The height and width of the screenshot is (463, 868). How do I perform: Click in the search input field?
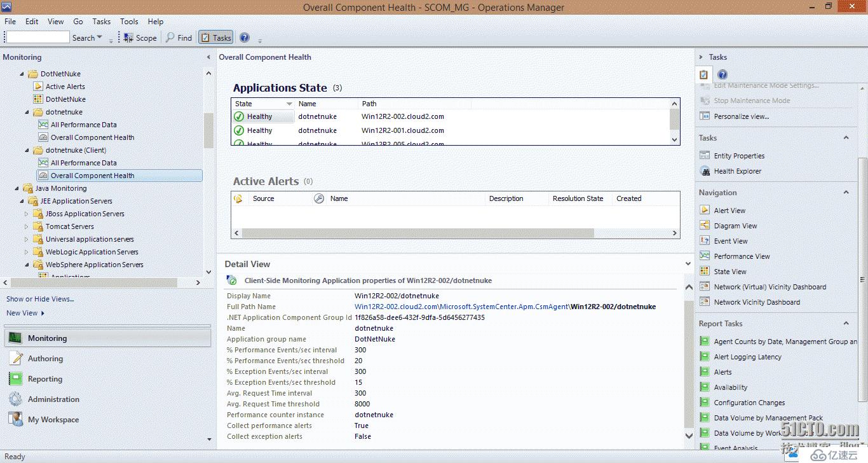click(37, 38)
